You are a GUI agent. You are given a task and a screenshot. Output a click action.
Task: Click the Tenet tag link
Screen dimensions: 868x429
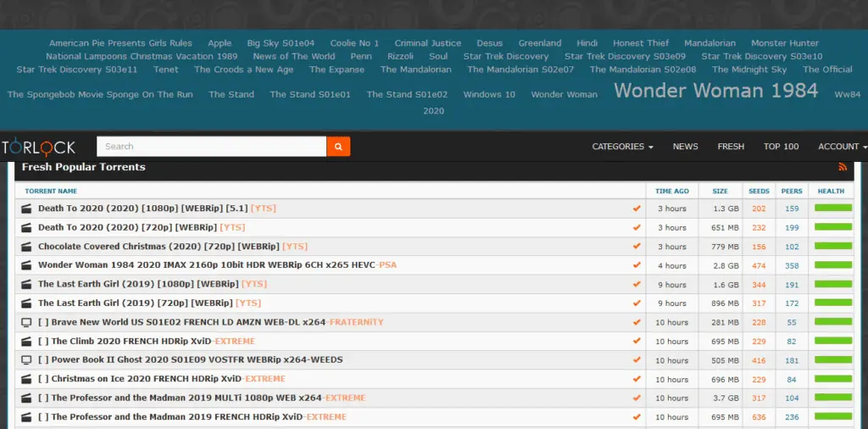click(x=166, y=70)
